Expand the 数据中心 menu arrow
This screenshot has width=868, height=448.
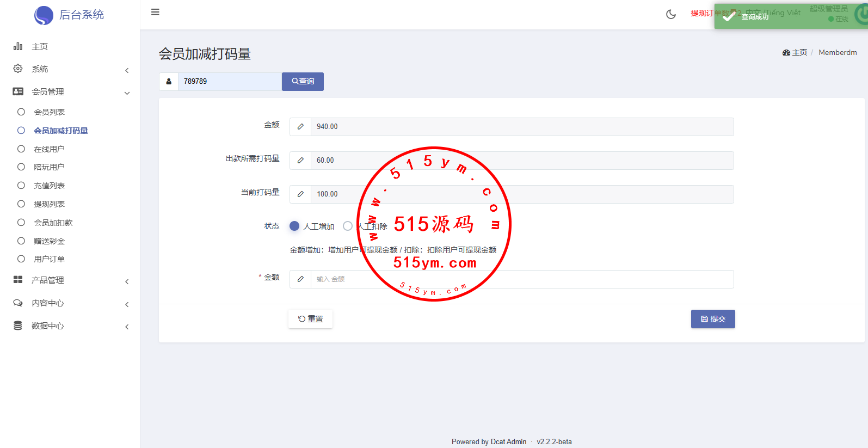pyautogui.click(x=127, y=327)
